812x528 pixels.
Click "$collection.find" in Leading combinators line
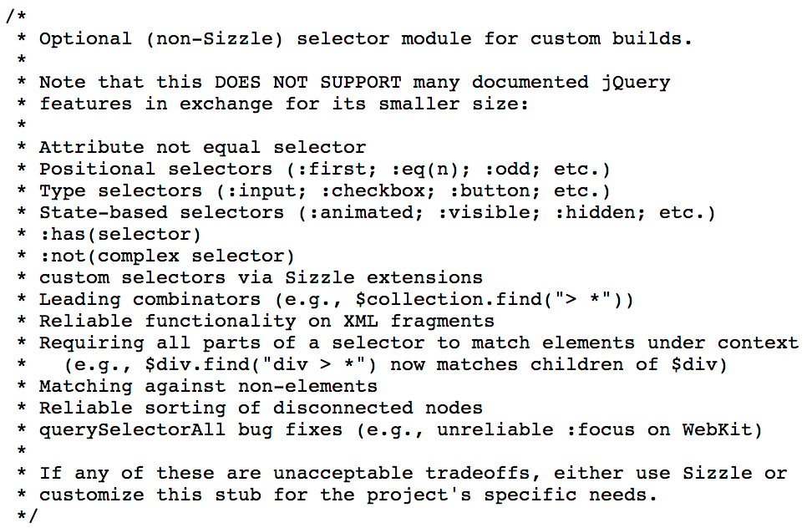[449, 300]
